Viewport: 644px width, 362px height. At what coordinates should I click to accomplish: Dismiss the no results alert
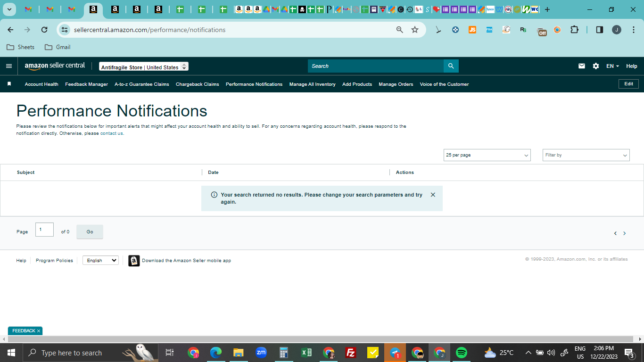(x=433, y=195)
